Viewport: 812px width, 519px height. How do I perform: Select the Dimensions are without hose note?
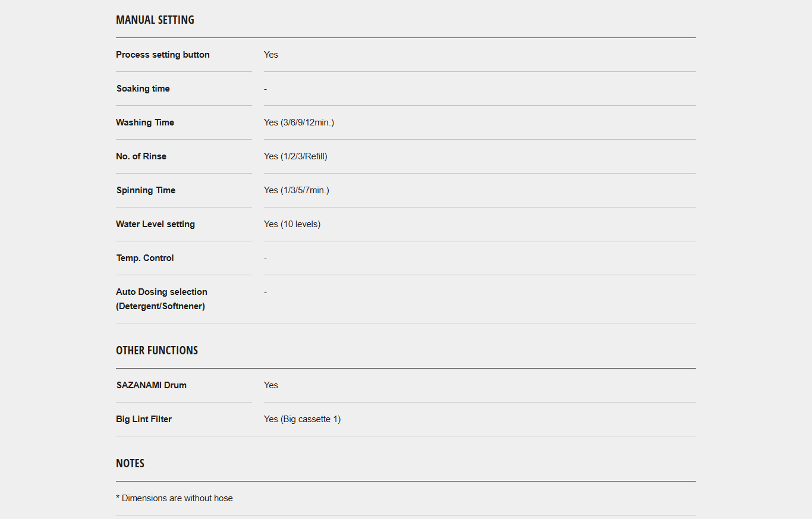174,498
